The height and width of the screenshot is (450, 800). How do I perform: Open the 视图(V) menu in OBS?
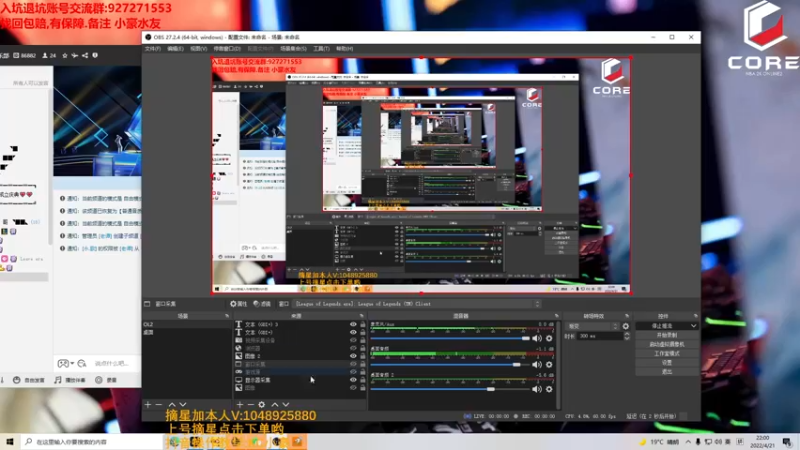(x=198, y=48)
